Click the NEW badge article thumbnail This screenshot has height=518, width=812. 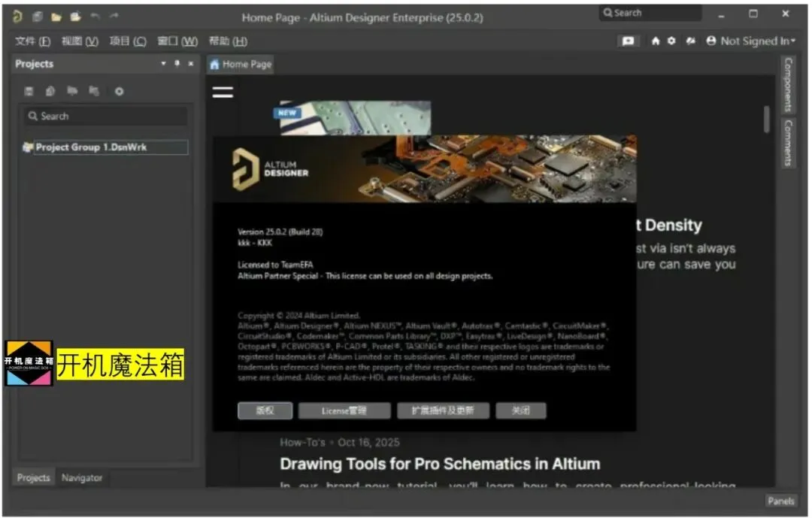[355, 118]
